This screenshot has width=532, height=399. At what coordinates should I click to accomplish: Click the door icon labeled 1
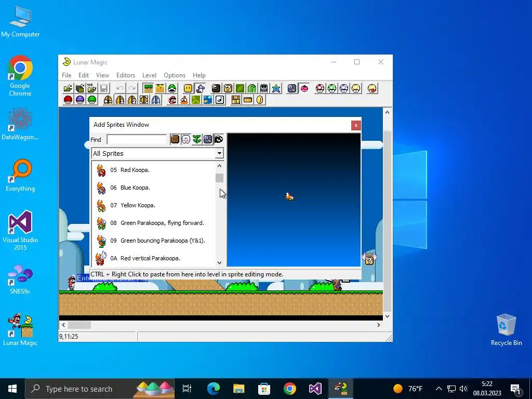[x=120, y=100]
